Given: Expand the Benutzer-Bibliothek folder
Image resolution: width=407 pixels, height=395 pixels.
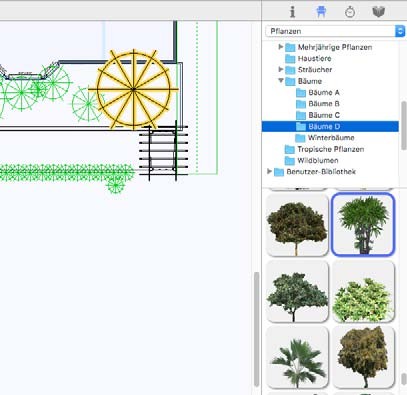Looking at the screenshot, I should 269,171.
